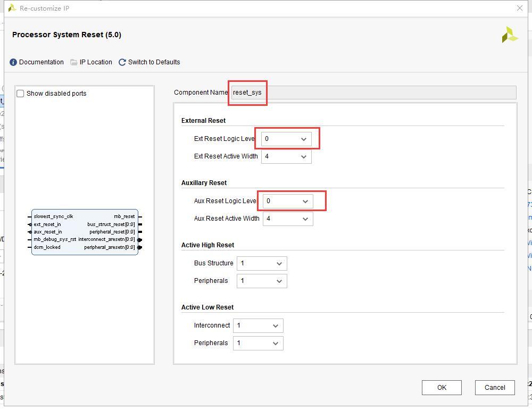The width and height of the screenshot is (532, 410).
Task: Click the mb_reset port on the IP block
Action: click(124, 216)
